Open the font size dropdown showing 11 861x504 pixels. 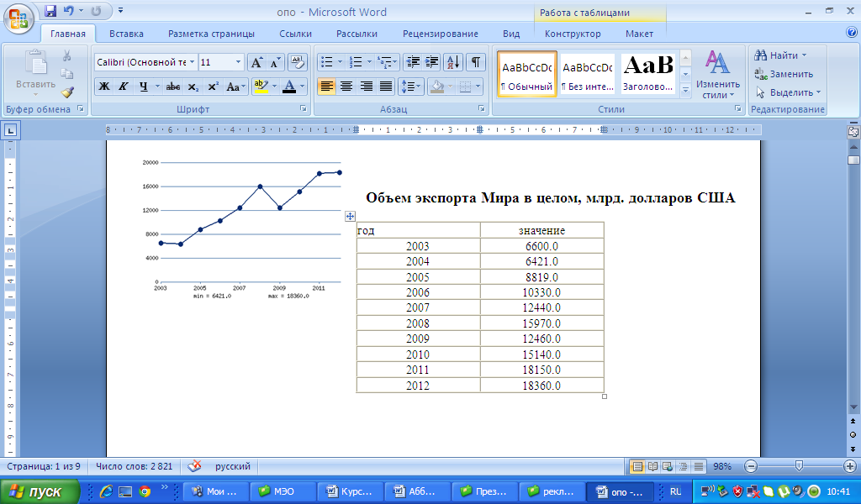tap(238, 62)
